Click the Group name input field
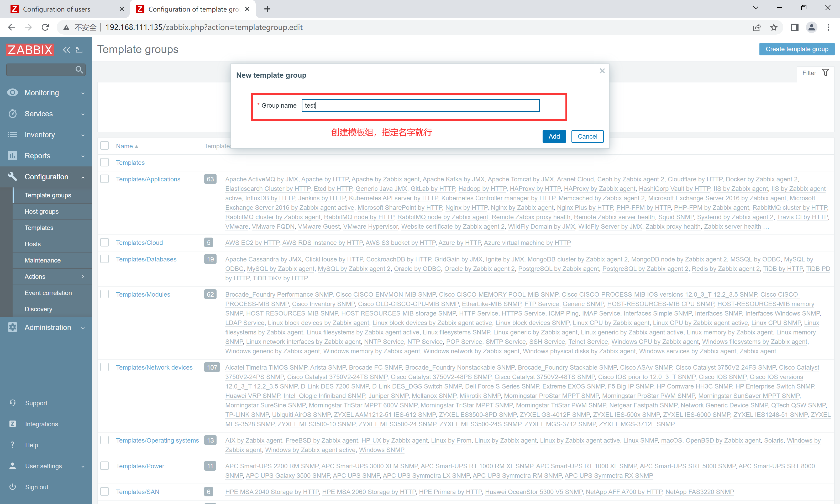840x504 pixels. 420,105
